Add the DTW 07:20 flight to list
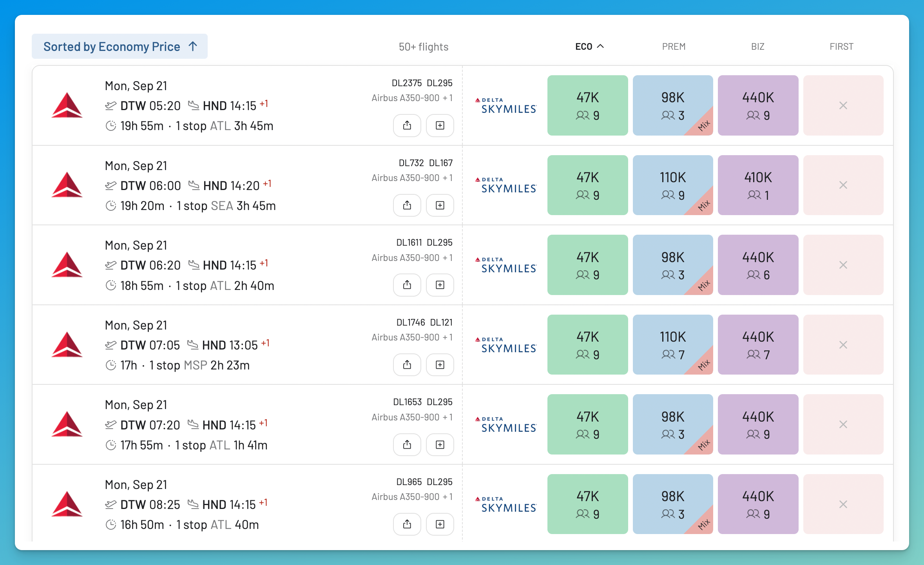 (440, 445)
